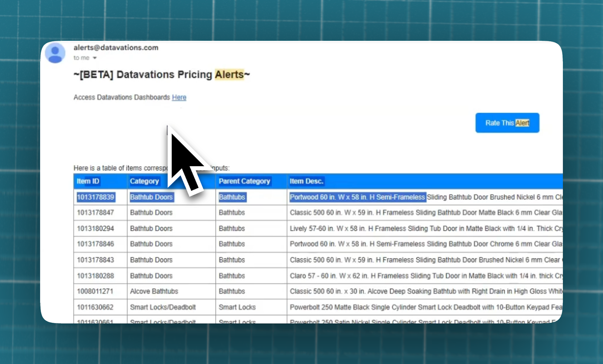The image size is (603, 364).
Task: Select item ID 1013180294 in the table
Action: tap(95, 228)
